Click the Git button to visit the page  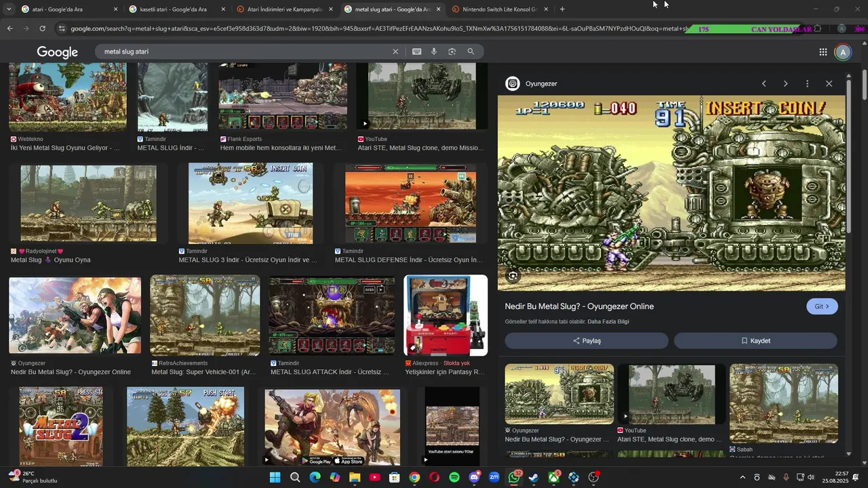point(822,306)
